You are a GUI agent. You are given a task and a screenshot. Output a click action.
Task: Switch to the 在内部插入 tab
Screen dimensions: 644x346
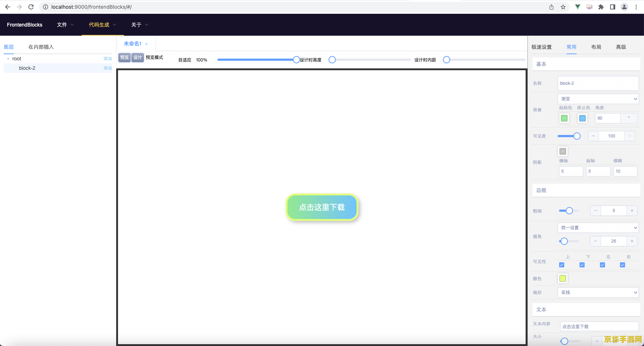point(41,47)
